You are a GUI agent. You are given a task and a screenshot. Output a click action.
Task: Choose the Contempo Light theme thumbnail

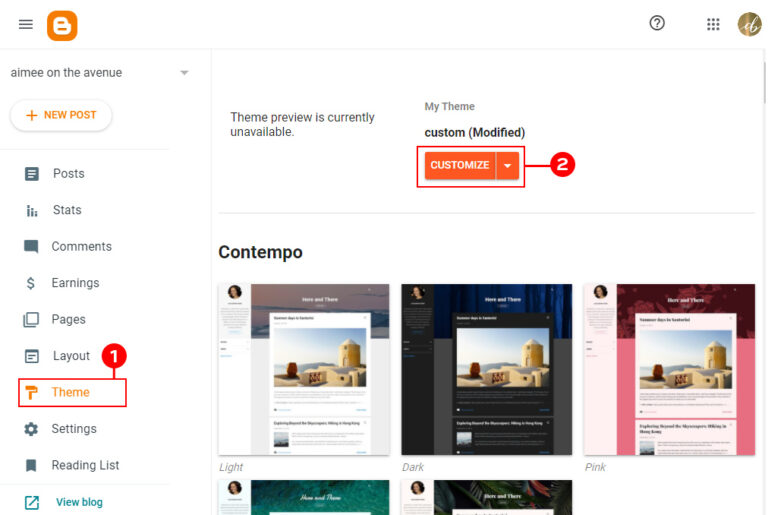(304, 369)
